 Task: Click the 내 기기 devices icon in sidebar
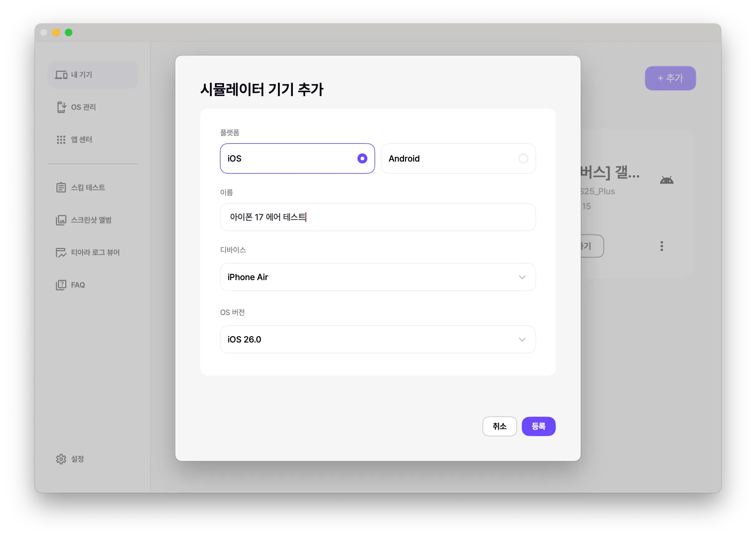pyautogui.click(x=61, y=75)
